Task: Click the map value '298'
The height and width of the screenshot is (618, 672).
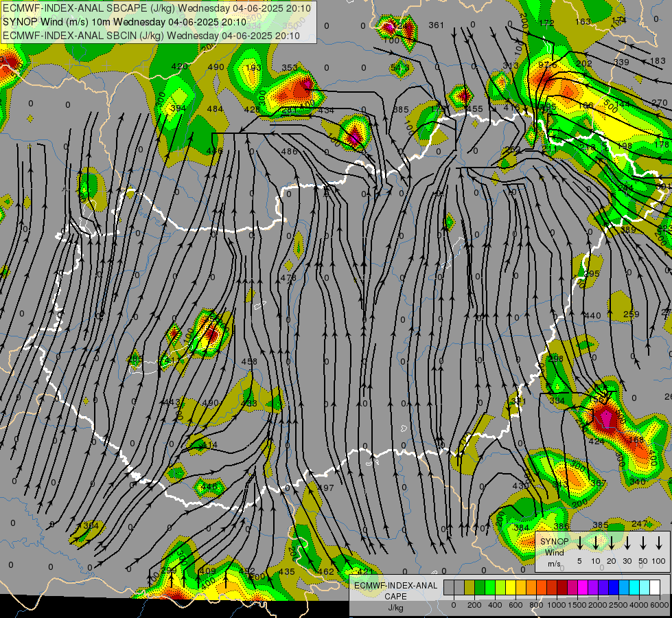Action: (x=555, y=358)
